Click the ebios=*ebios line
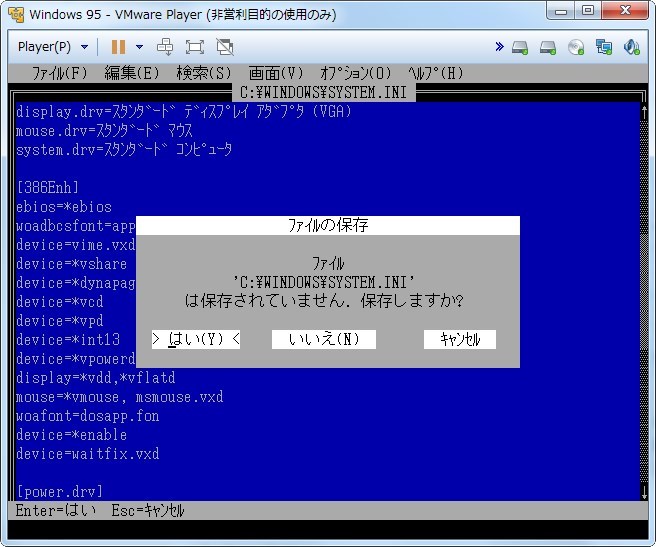656x547 pixels. point(64,207)
